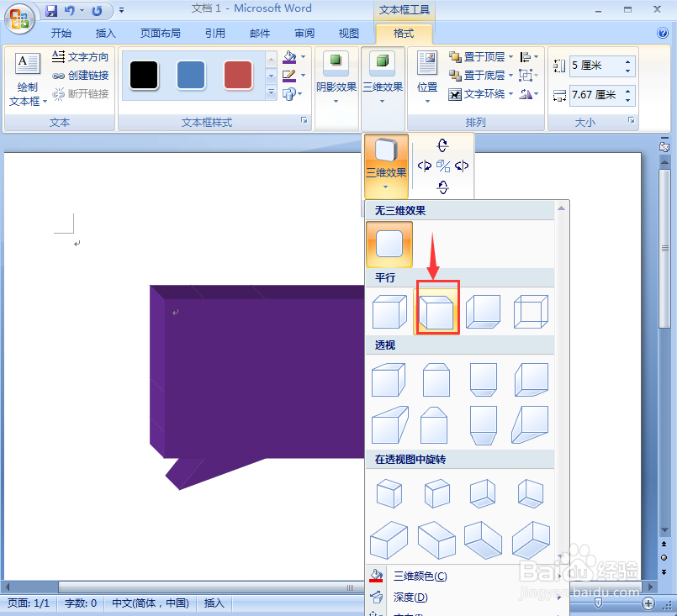The image size is (677, 616).
Task: Expand shape fill dropdown arrow
Action: point(303,56)
